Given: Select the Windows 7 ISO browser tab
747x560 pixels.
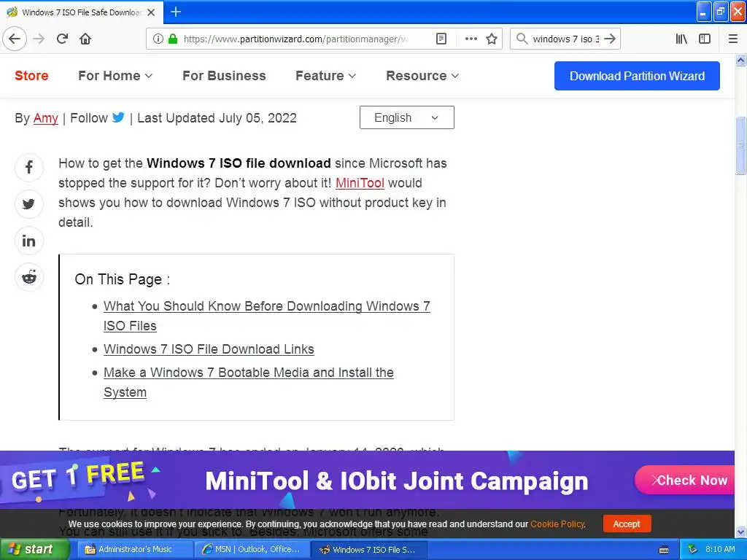Looking at the screenshot, I should coord(82,12).
